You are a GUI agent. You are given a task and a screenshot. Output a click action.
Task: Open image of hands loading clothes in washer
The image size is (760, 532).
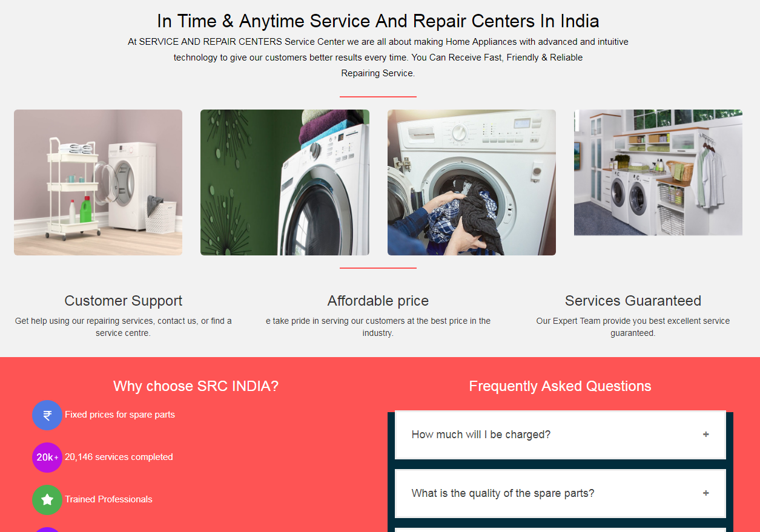472,182
